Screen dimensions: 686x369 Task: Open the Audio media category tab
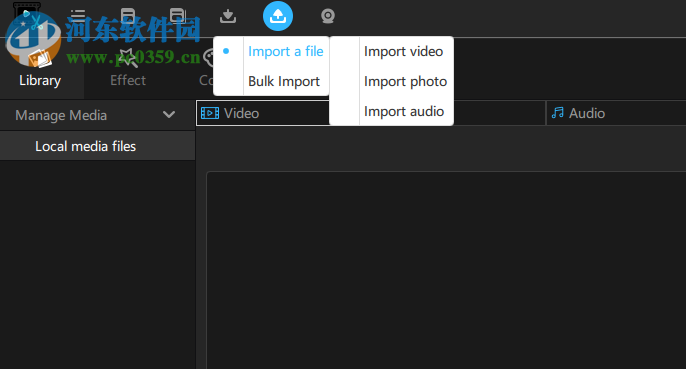point(616,113)
